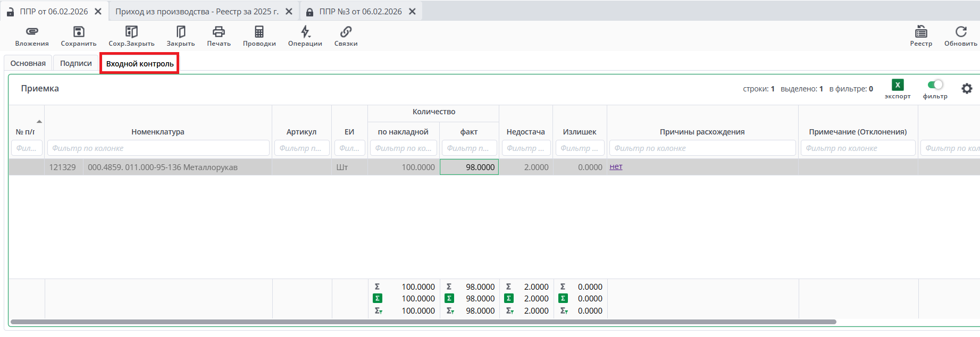
Task: Switch to the Основная tab
Action: tap(28, 63)
